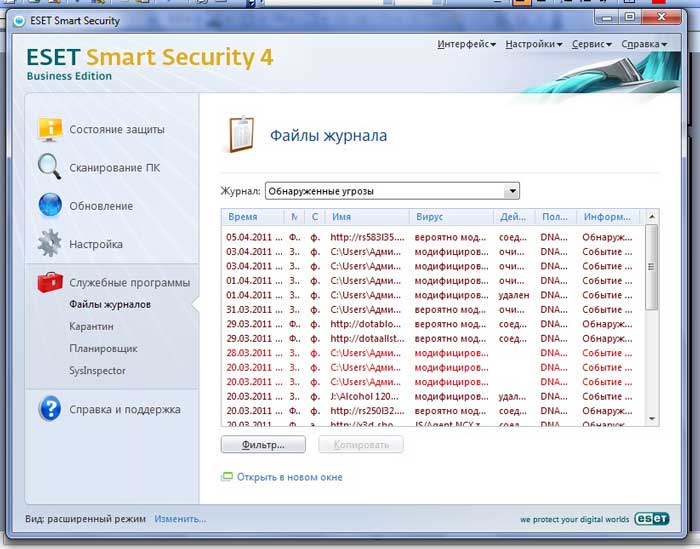The width and height of the screenshot is (700, 549).
Task: Click the clipboard log files icon
Action: click(241, 134)
